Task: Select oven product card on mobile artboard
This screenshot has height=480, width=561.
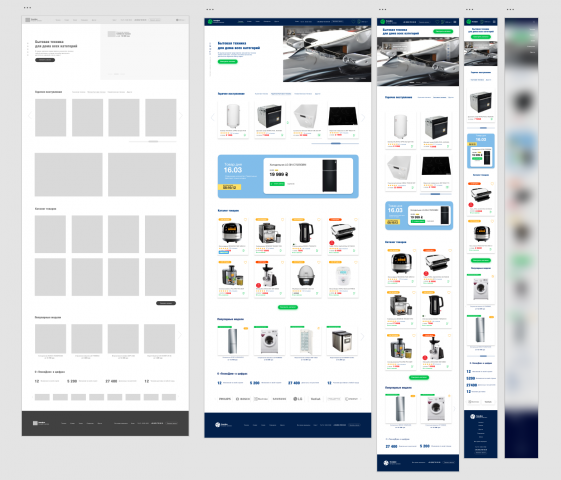Action: [x=480, y=105]
